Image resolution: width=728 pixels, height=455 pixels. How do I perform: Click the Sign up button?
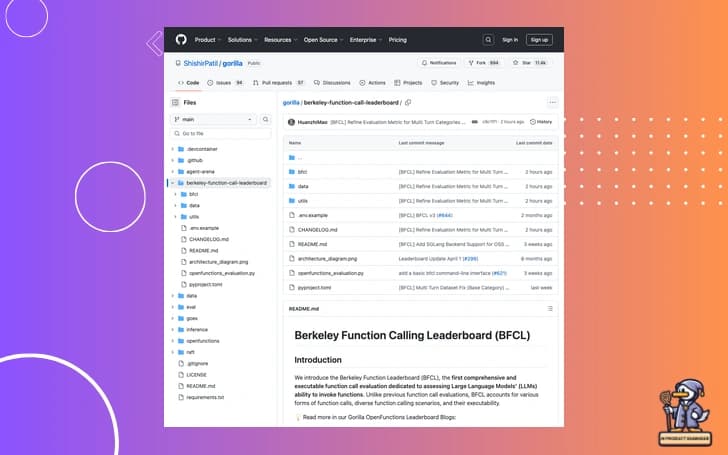click(540, 40)
